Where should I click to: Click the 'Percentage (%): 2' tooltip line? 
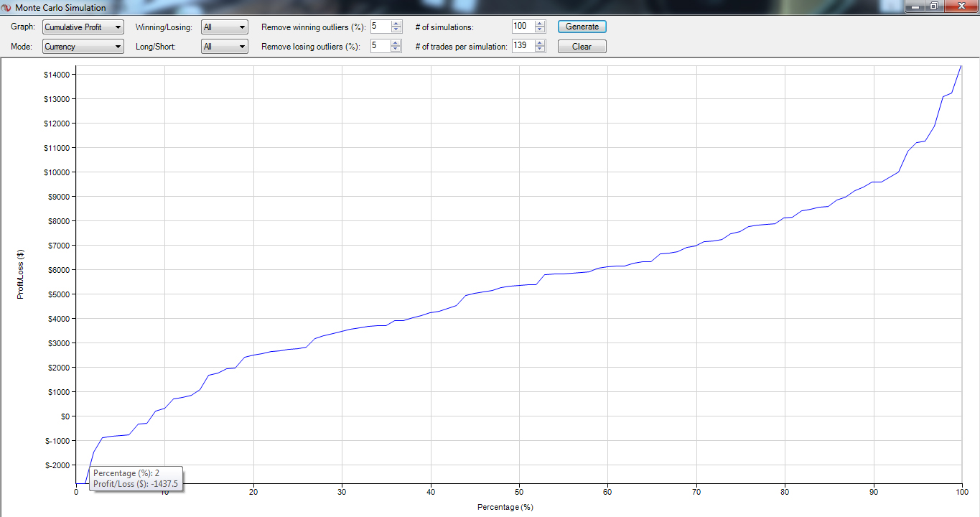click(x=126, y=474)
